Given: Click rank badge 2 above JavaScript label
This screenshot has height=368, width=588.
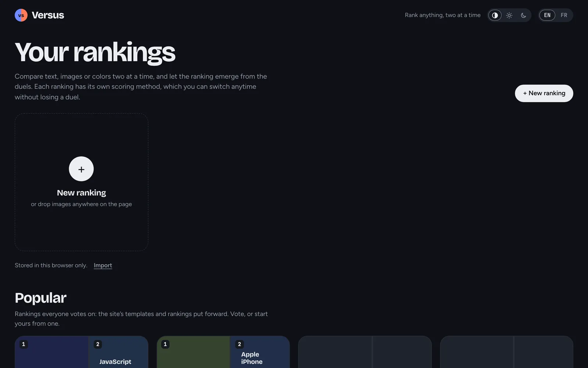Looking at the screenshot, I should coord(97,344).
